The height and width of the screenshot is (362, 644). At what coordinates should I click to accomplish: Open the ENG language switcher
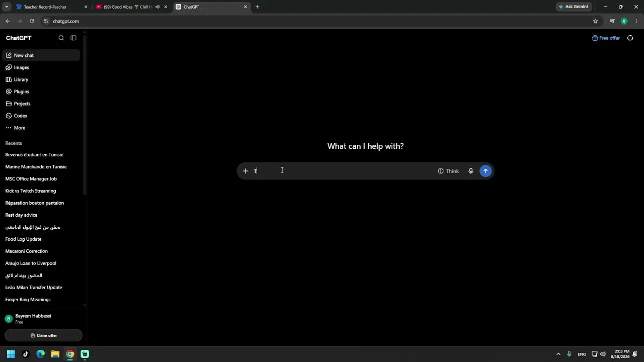coord(582,354)
